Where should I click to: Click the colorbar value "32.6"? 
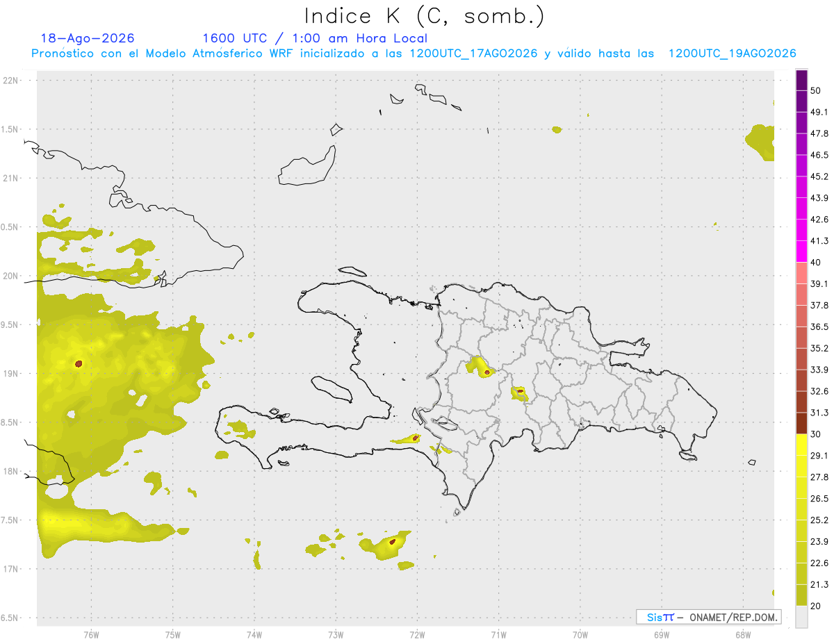point(819,391)
